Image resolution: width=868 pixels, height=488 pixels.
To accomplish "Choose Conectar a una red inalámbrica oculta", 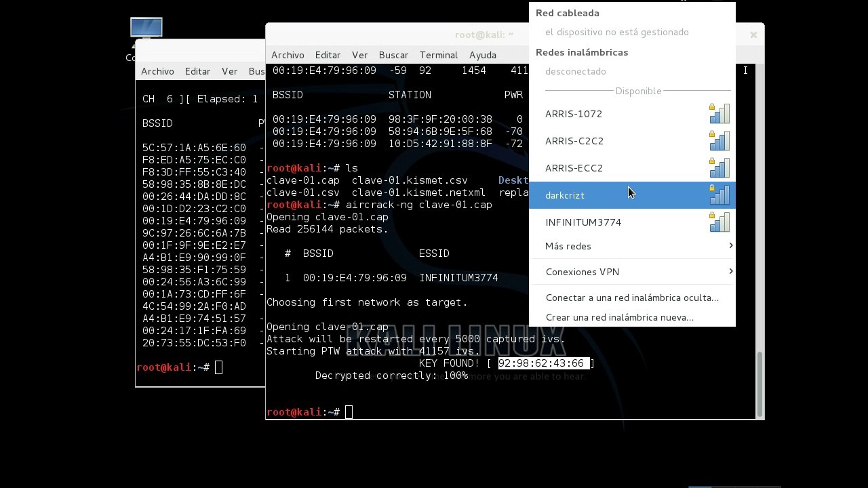I will [632, 298].
